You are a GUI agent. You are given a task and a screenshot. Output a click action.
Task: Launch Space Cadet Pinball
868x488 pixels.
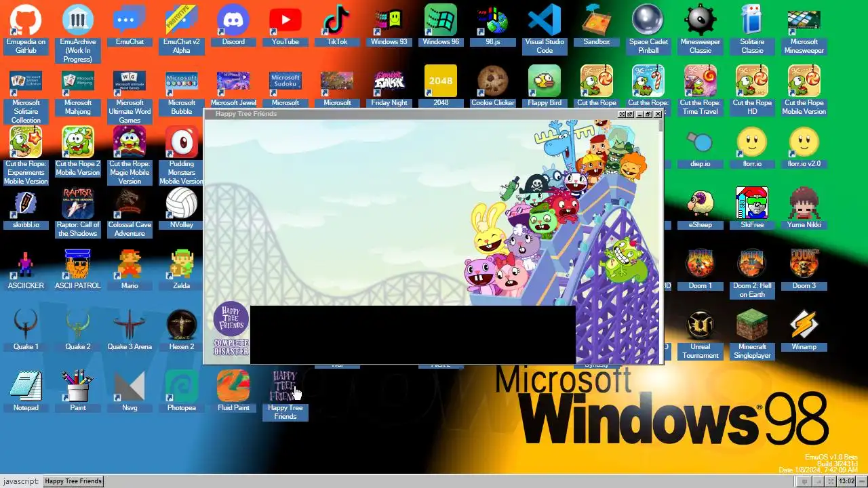pyautogui.click(x=648, y=21)
